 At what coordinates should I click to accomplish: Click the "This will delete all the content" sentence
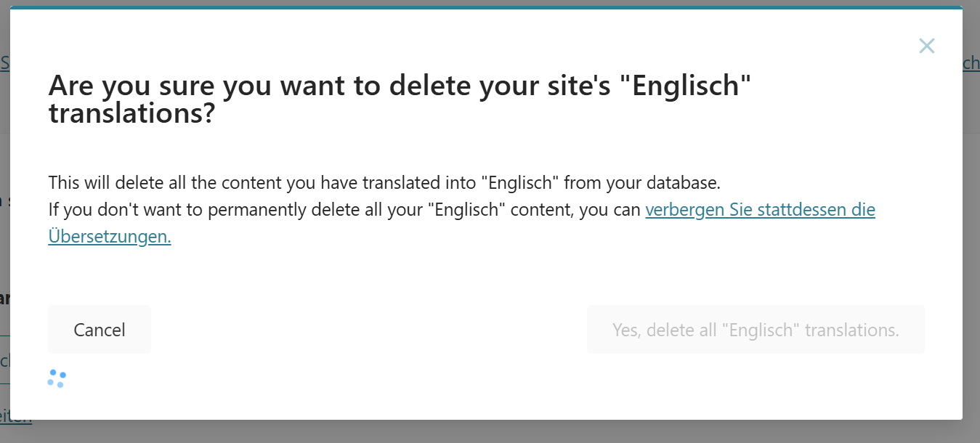384,182
